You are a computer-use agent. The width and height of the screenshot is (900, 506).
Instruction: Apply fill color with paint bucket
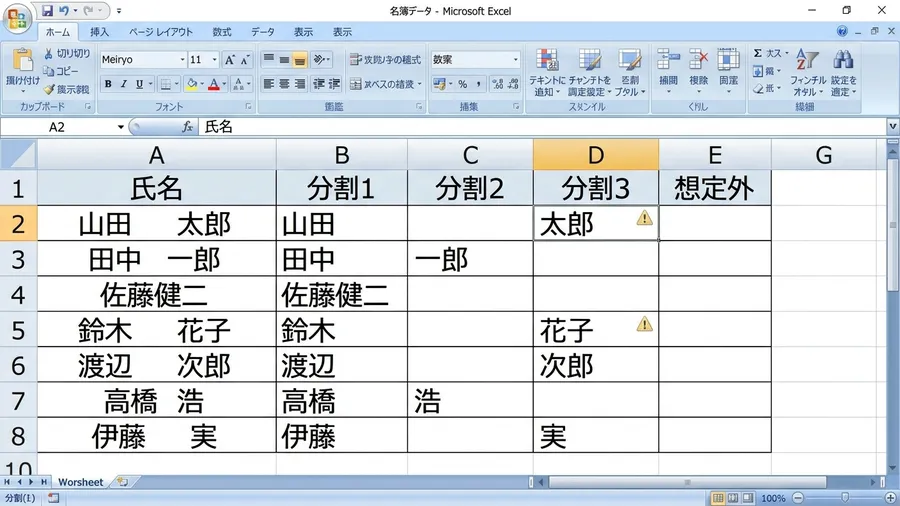pos(192,84)
